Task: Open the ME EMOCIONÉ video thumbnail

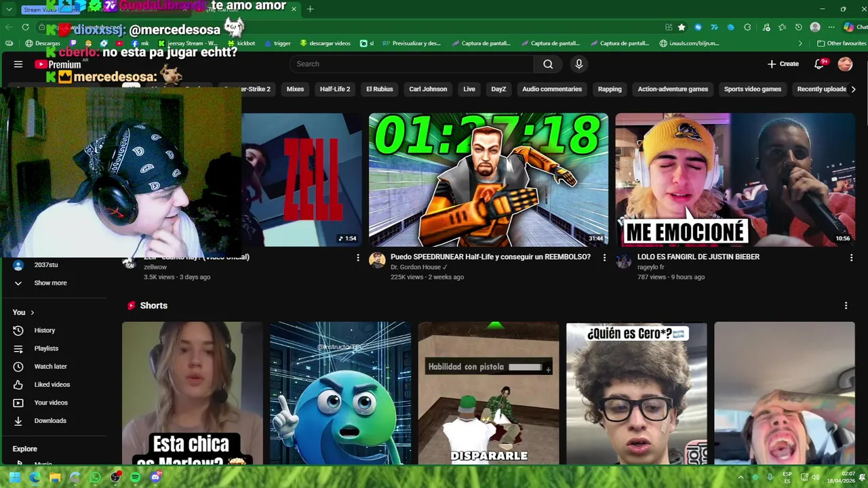Action: tap(735, 180)
